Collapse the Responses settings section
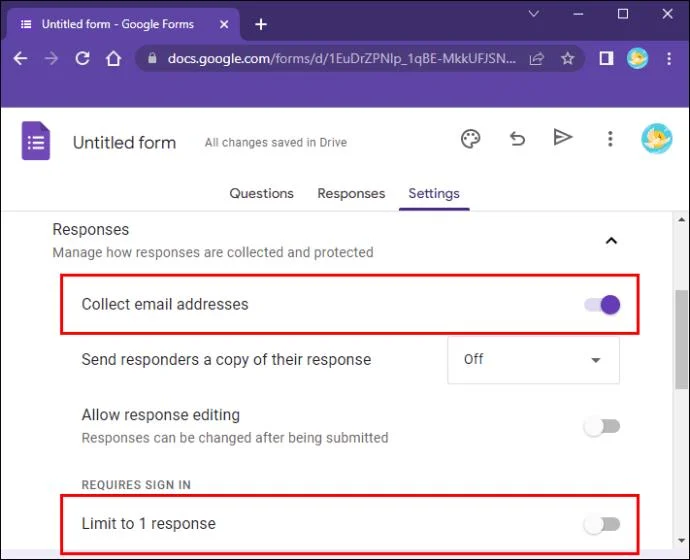The height and width of the screenshot is (560, 690). (x=611, y=241)
